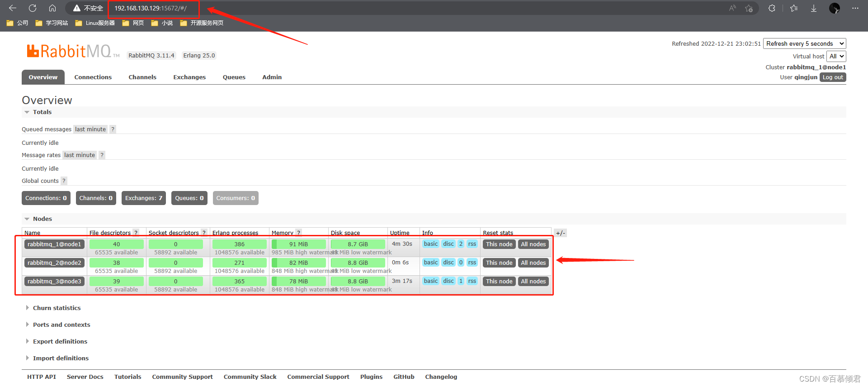Reset stats All nodes in rabbitmq_3@node3 row

tap(533, 282)
